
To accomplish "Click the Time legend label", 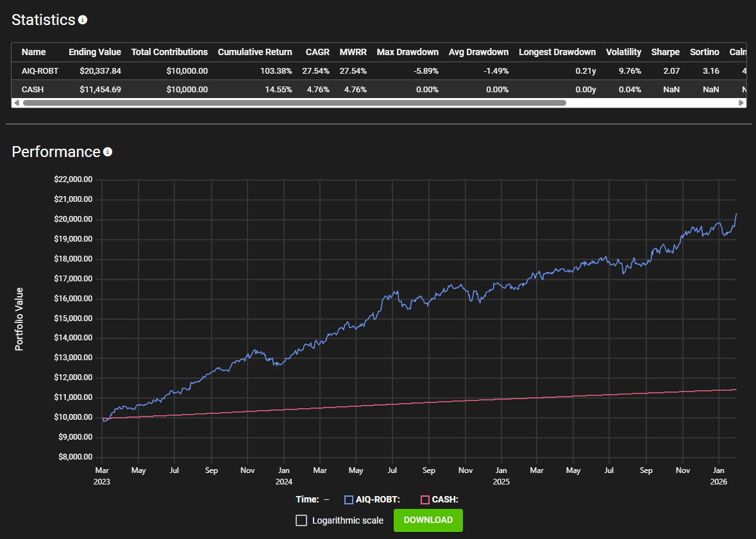I will coord(307,500).
